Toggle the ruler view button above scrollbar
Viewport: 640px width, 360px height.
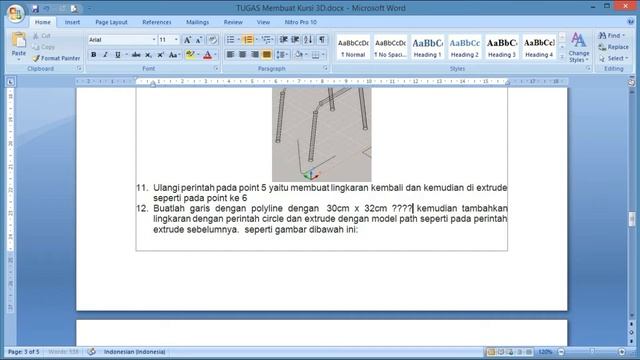click(631, 82)
